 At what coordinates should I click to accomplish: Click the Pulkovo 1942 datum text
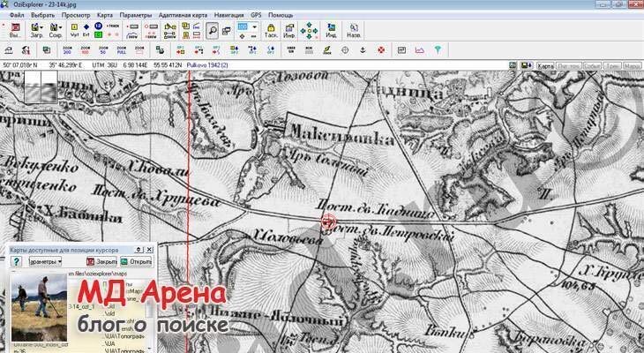click(207, 65)
